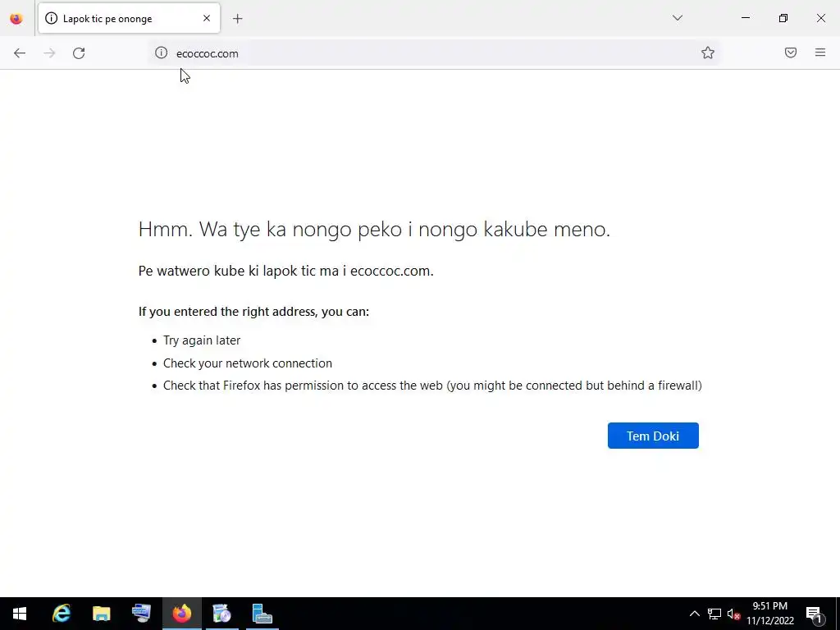
Task: Show hidden system tray icons
Action: click(x=694, y=614)
